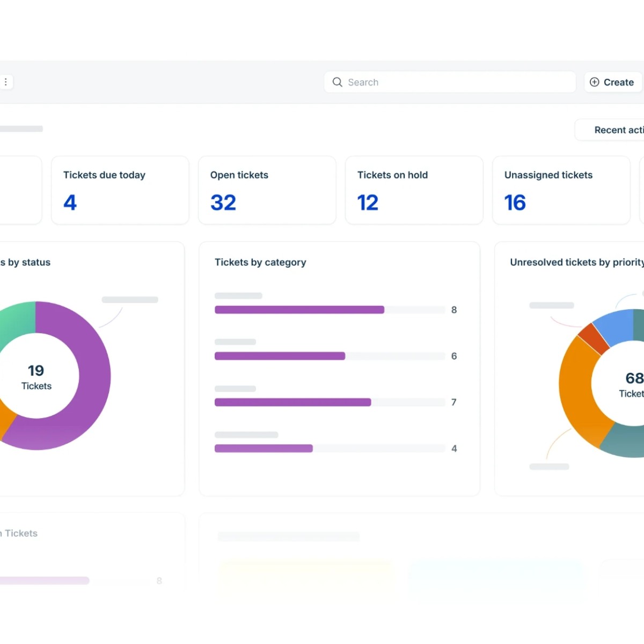Click the shortest category bar showing 4

tap(263, 448)
